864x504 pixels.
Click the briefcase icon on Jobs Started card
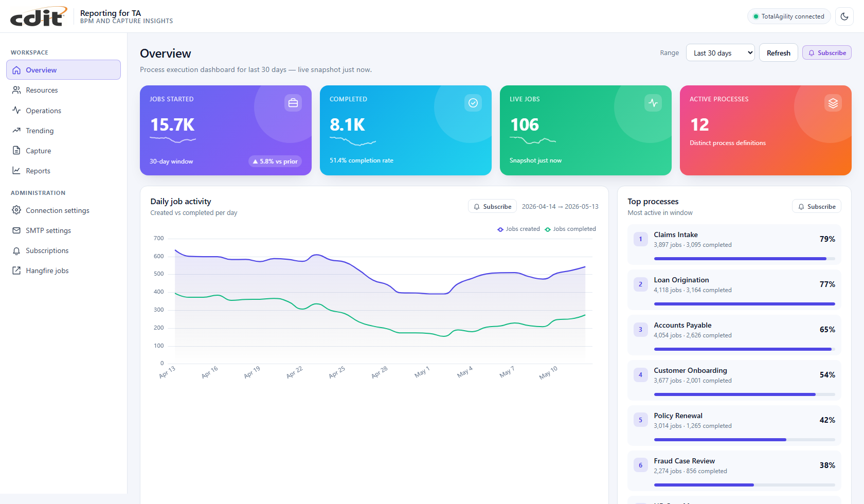(x=293, y=103)
